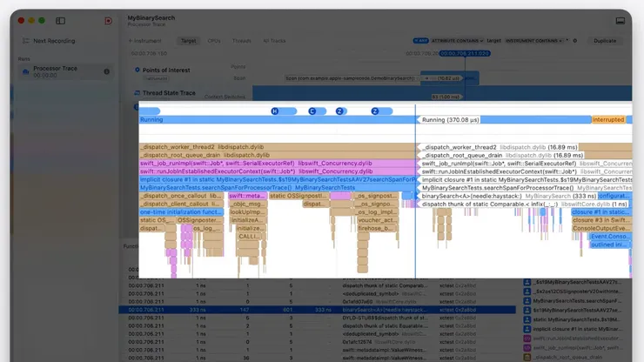Click the C marker badge in the thread lane
Viewport: 644px width, 362px height.
[312, 111]
